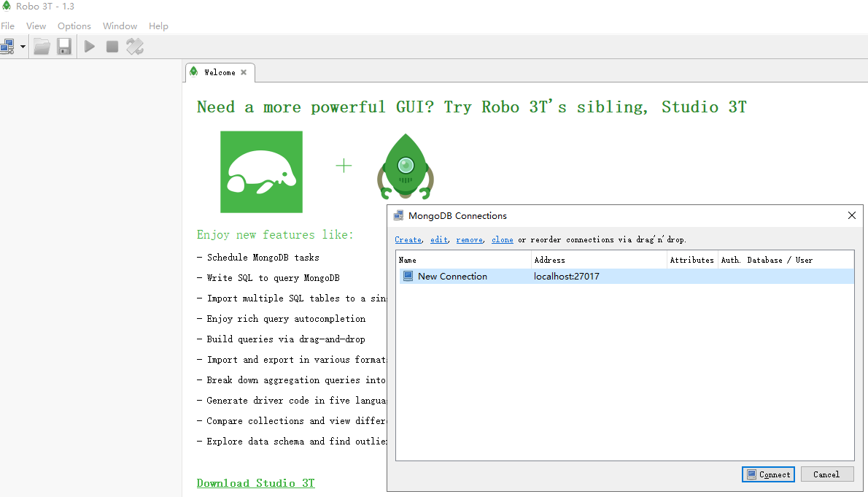Screen dimensions: 868x497
Task: Click the Attributes column header
Action: (692, 260)
